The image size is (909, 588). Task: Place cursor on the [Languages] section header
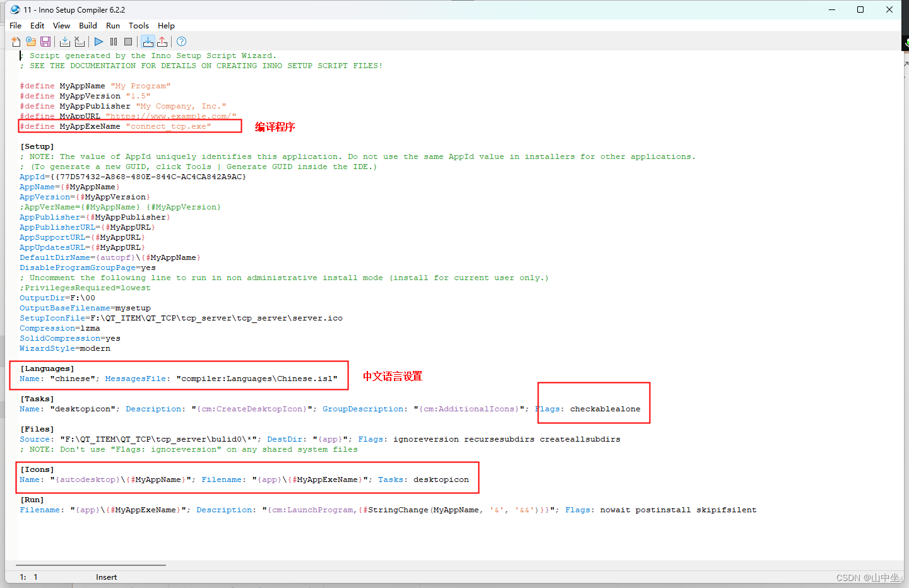[x=47, y=368]
